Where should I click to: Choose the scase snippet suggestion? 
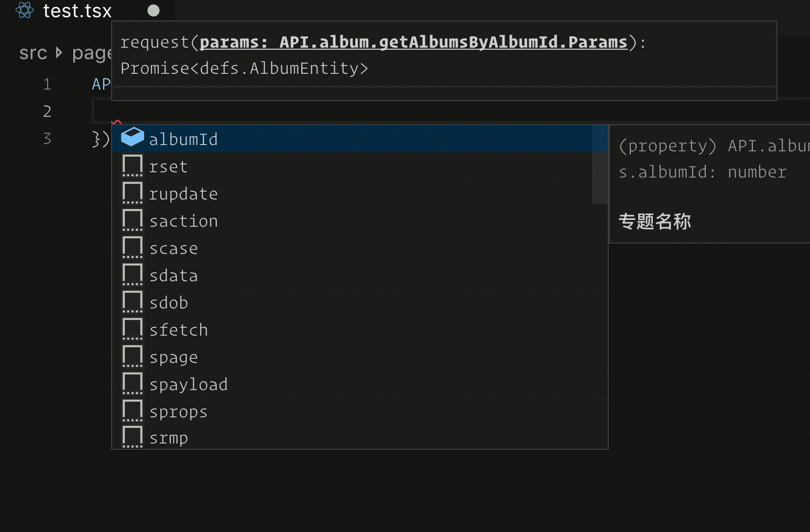coord(359,248)
